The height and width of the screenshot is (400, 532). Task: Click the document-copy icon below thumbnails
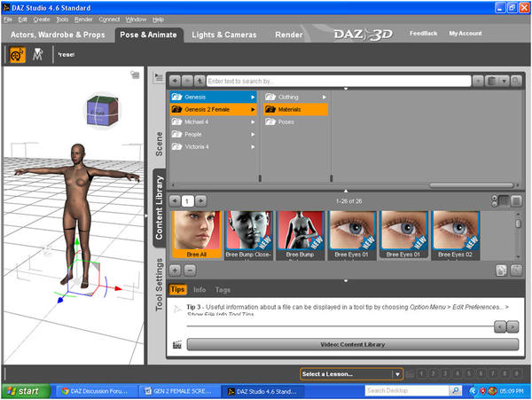[501, 271]
